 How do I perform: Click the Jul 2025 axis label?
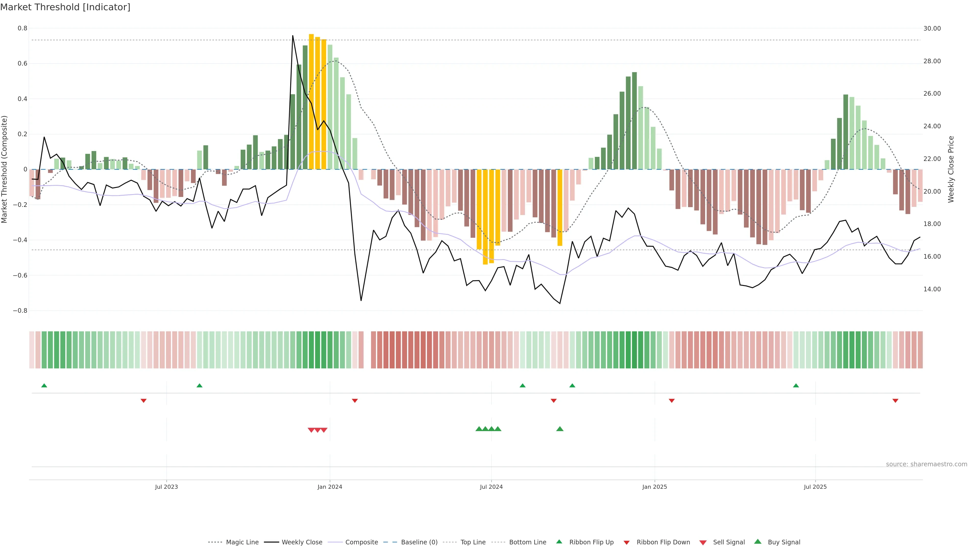[x=815, y=487]
